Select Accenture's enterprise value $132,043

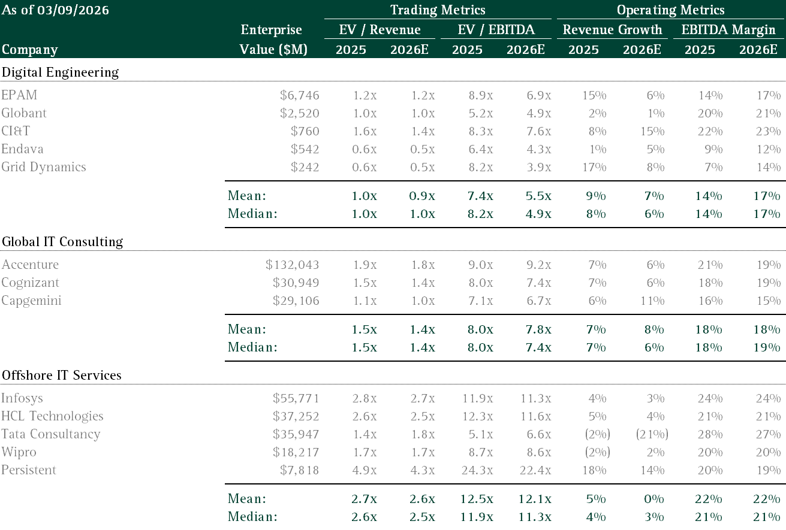coord(292,264)
